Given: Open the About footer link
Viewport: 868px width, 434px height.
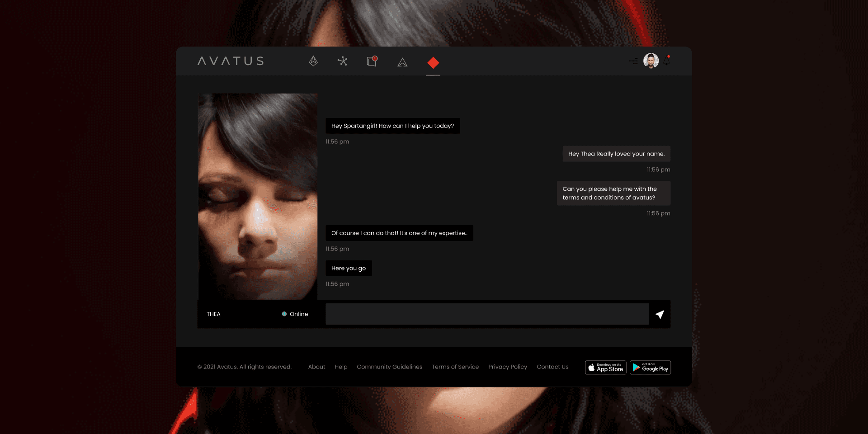Looking at the screenshot, I should [x=316, y=367].
